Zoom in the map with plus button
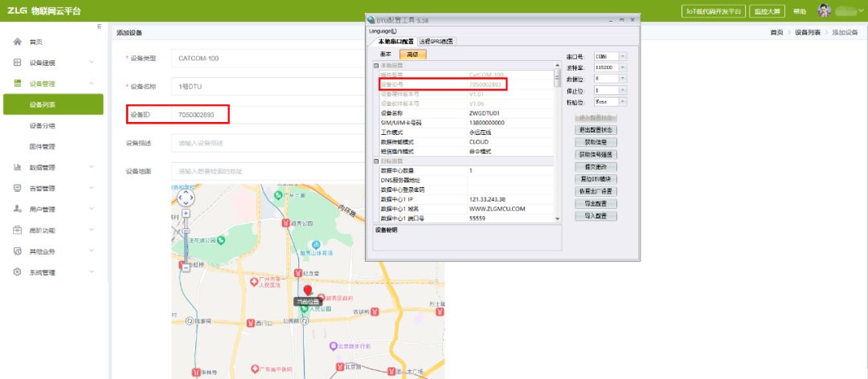The width and height of the screenshot is (868, 379). [x=186, y=213]
